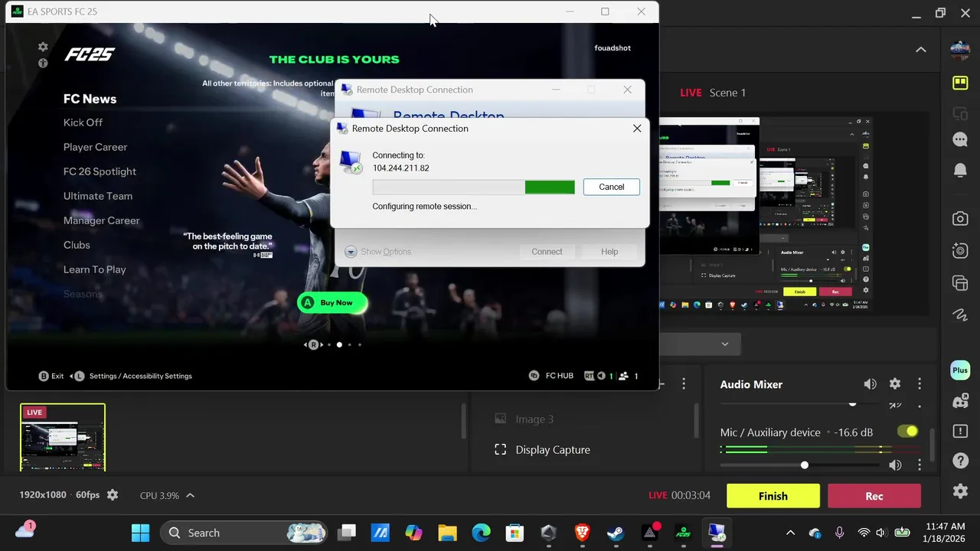The width and height of the screenshot is (980, 551).
Task: Select Player Career menu entry
Action: pos(95,147)
